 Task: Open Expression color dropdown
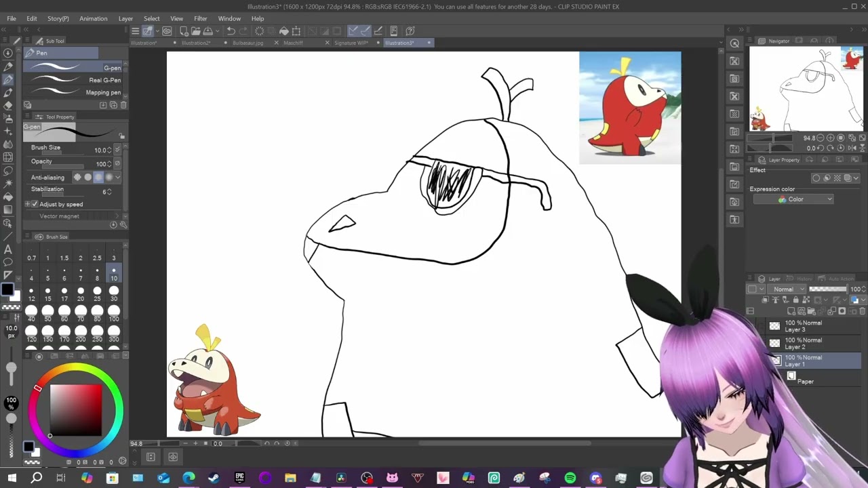pos(793,199)
